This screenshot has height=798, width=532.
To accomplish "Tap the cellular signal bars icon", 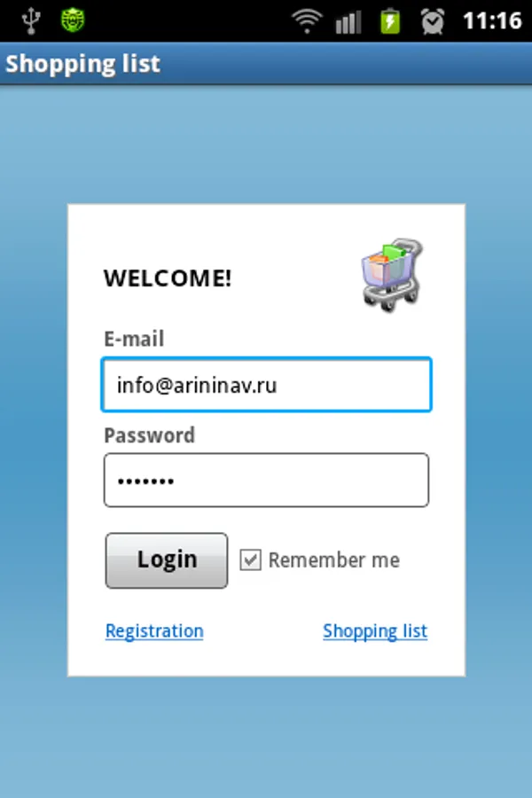I will click(348, 22).
